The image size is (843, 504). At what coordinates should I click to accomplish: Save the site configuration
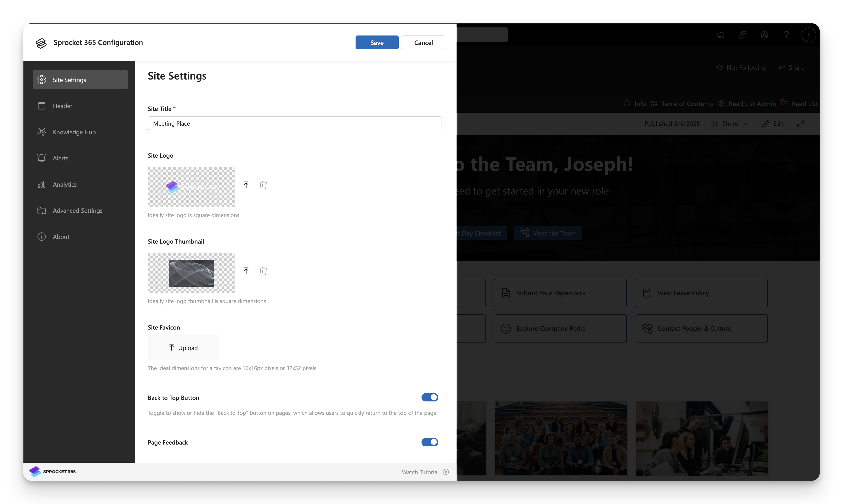point(377,42)
